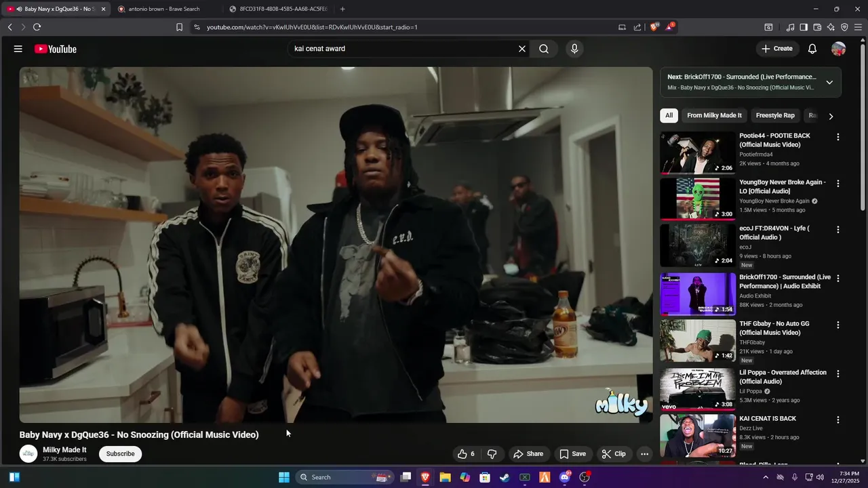Click the Share button under video
Screen dimensions: 868x488
[528, 454]
